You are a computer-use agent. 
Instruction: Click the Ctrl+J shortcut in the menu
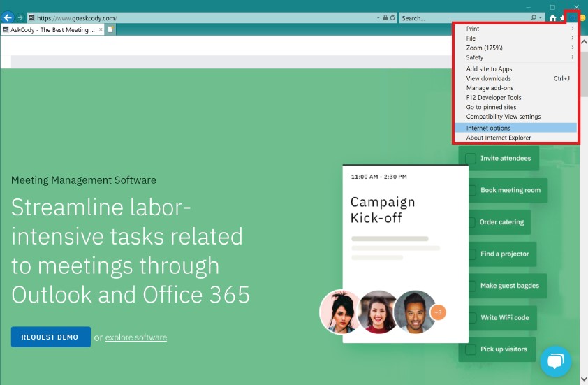click(561, 78)
